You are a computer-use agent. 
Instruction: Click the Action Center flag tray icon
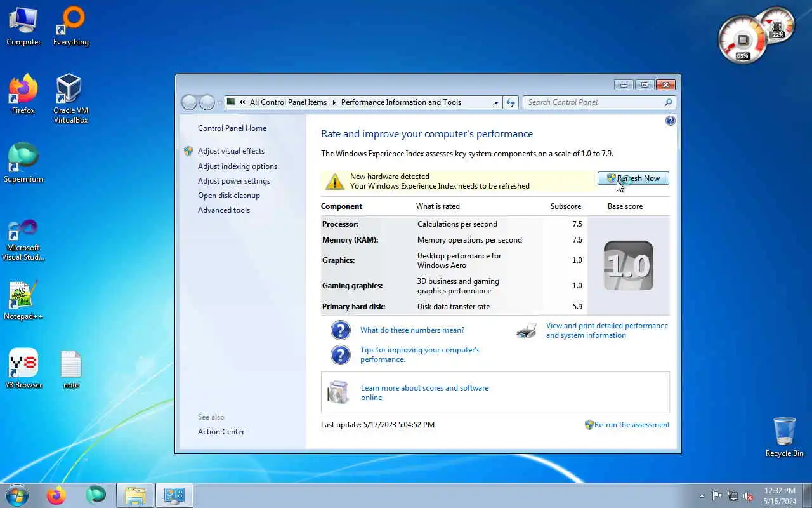(x=717, y=496)
